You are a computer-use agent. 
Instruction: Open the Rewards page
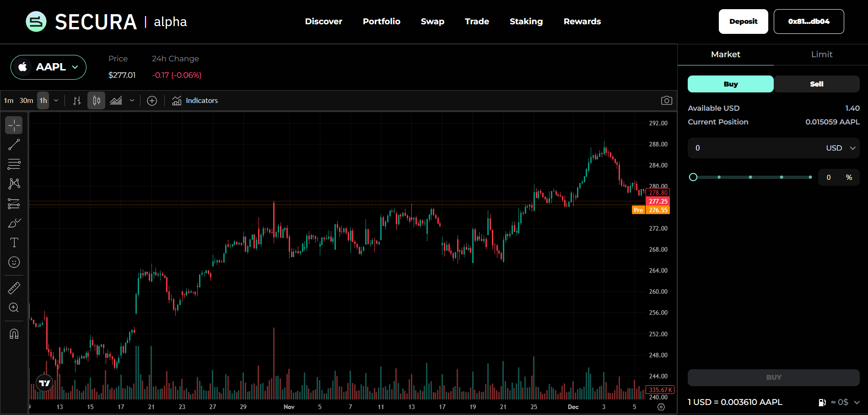pos(582,22)
